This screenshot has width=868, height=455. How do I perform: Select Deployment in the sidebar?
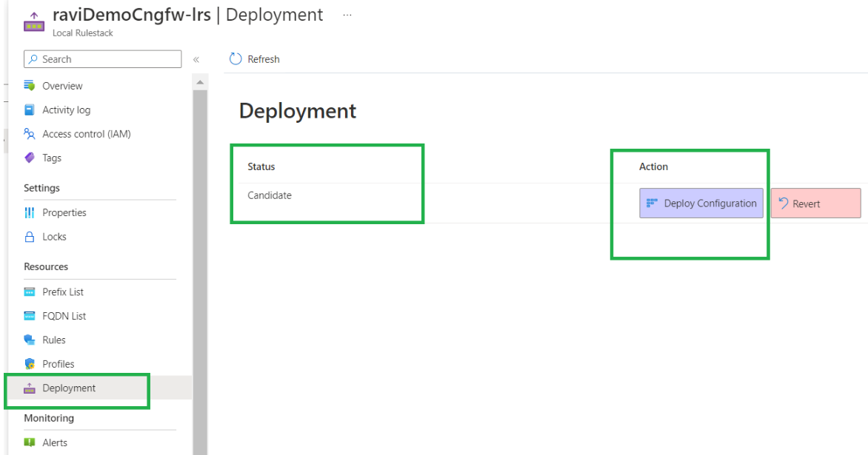pos(68,388)
